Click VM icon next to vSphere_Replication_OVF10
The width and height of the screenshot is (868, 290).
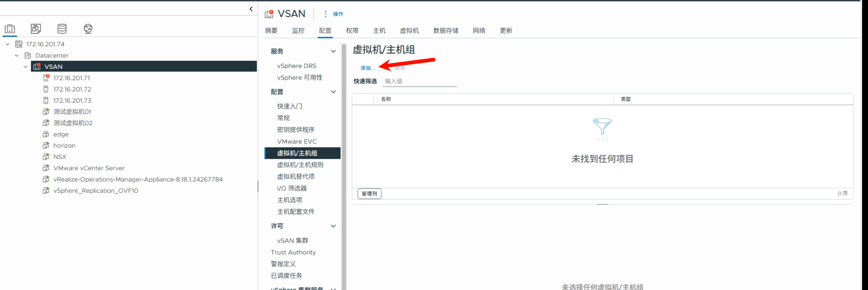(46, 191)
